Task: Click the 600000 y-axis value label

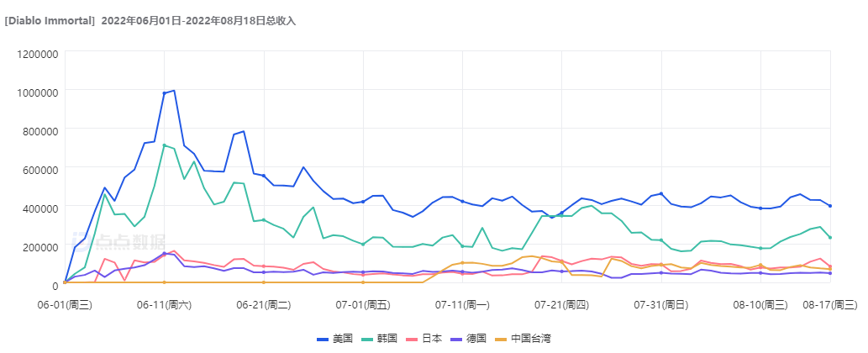Action: pos(36,169)
